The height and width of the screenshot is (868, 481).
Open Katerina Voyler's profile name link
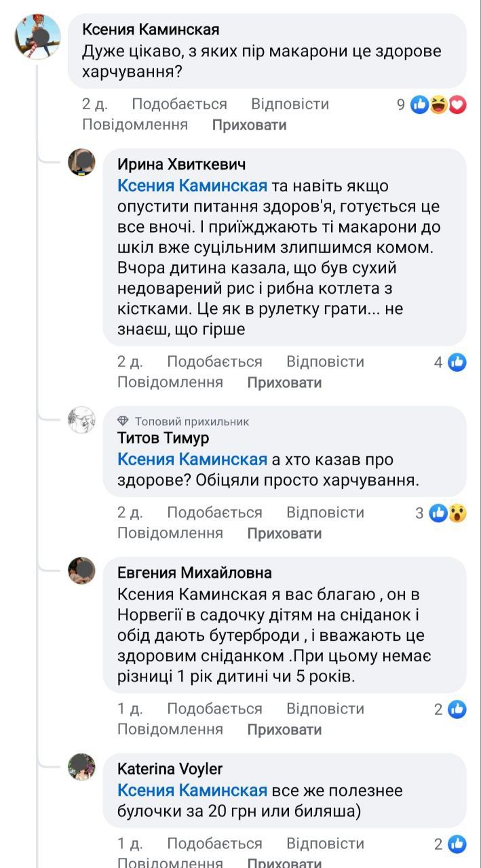[170, 768]
